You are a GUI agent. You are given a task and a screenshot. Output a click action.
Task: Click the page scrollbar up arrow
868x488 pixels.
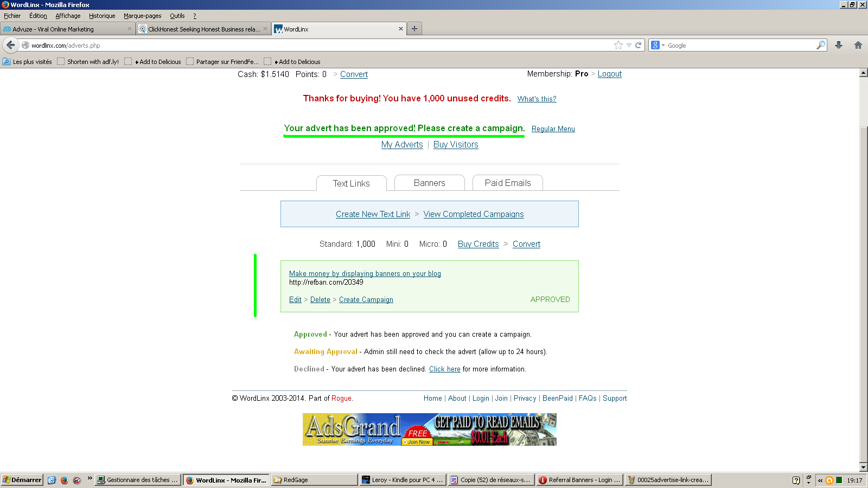(863, 73)
